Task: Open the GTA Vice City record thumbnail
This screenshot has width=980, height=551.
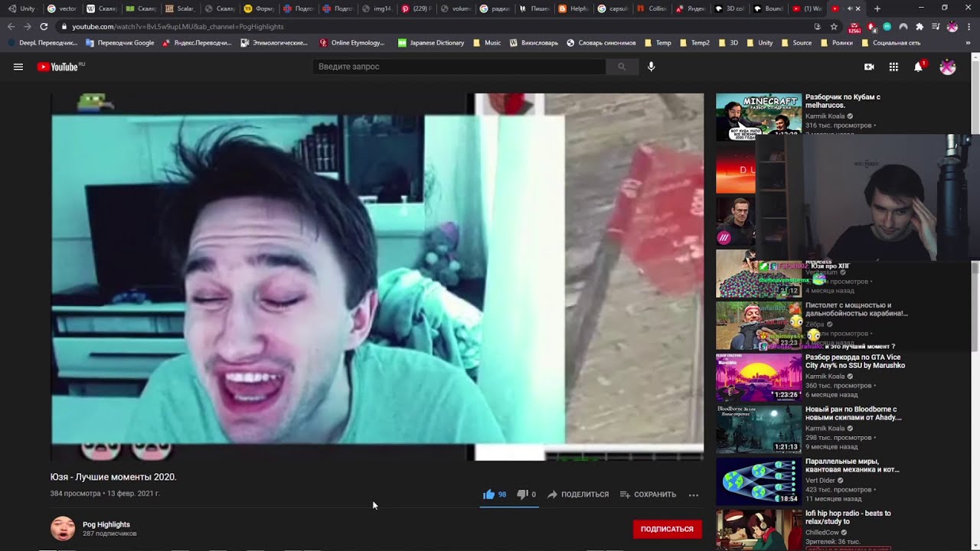Action: point(759,377)
